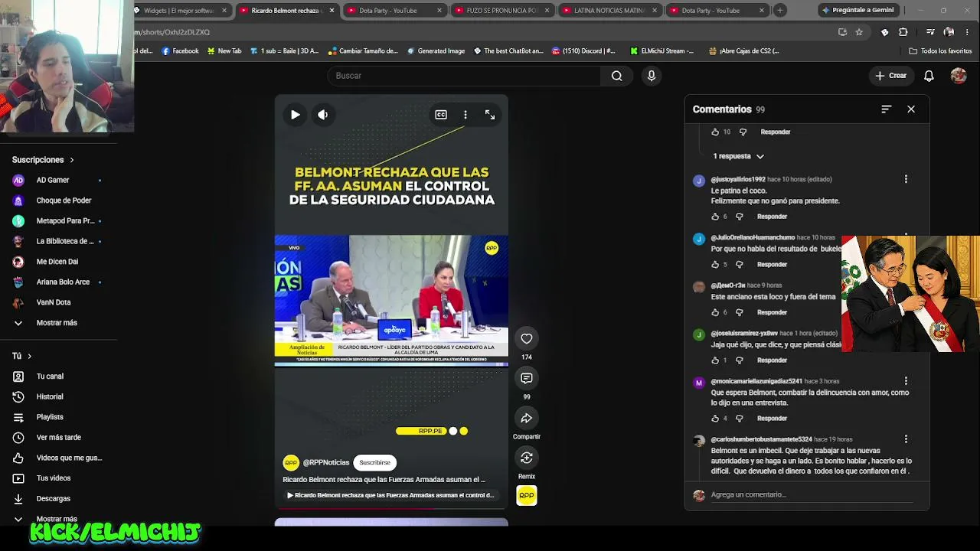Open the Crear menu
This screenshot has width=980, height=551.
tap(891, 76)
